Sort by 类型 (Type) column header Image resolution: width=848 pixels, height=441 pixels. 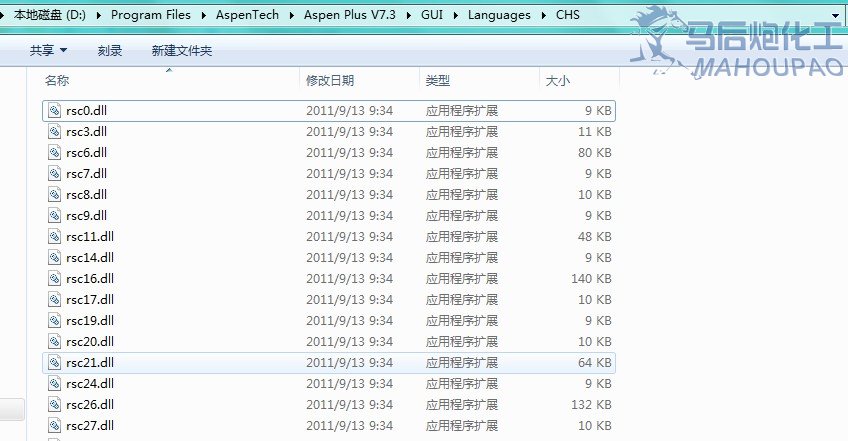click(x=438, y=81)
